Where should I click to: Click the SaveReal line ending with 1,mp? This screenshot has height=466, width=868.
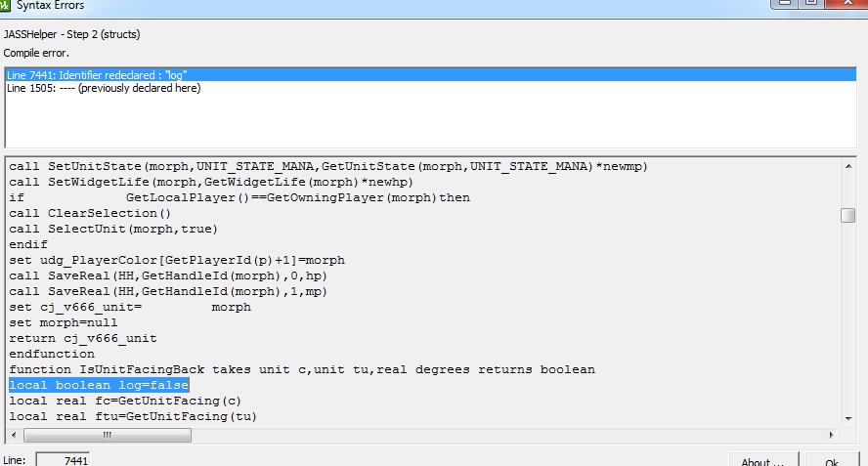[x=168, y=291]
